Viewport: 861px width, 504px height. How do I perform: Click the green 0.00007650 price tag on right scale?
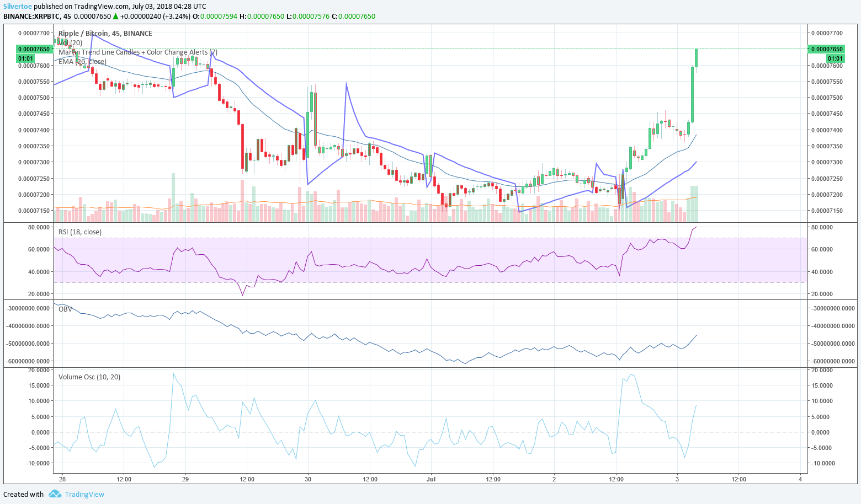click(x=826, y=49)
